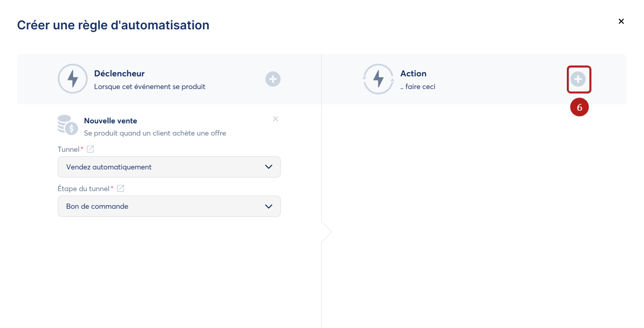644x328 pixels.
Task: Select the Nouvelle vente title
Action: coord(111,121)
